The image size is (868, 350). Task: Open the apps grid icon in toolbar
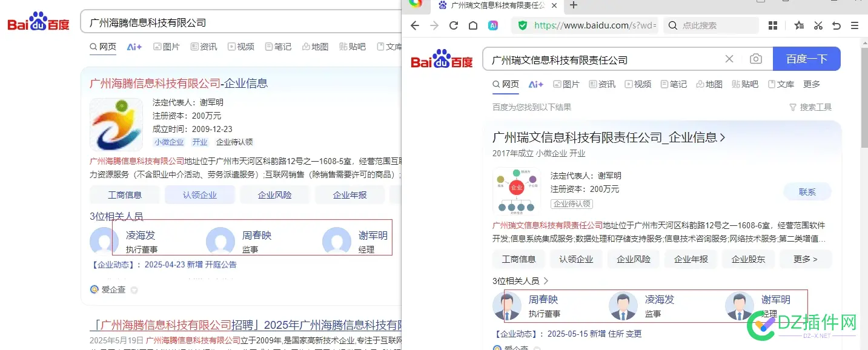[773, 25]
